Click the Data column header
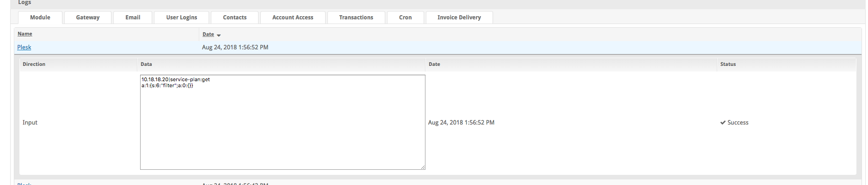Viewport: 868px width, 185px height. coord(146,64)
